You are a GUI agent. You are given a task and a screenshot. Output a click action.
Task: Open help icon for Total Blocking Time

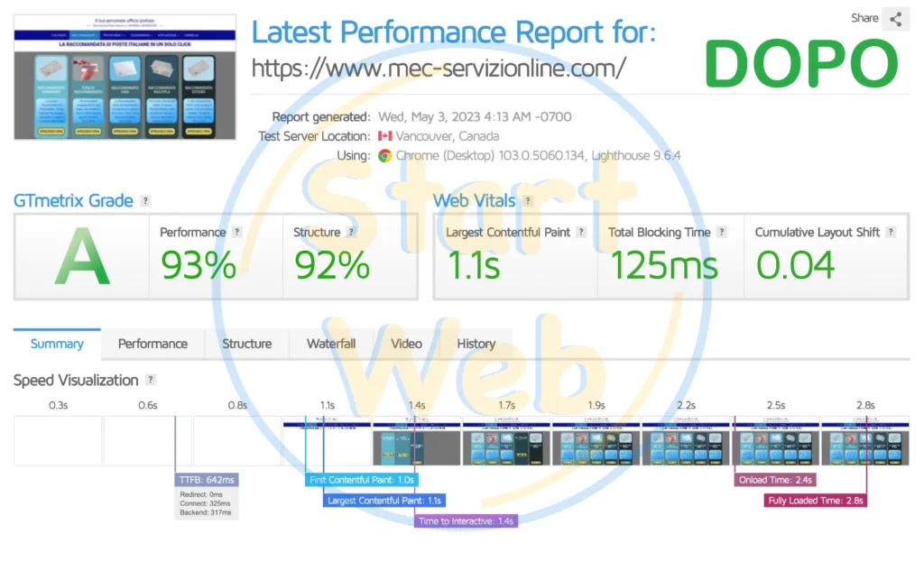coord(722,232)
